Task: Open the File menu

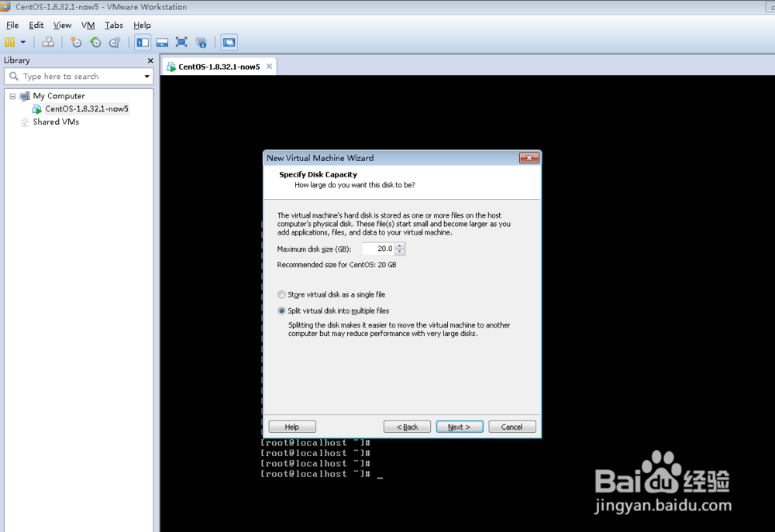Action: coord(12,26)
